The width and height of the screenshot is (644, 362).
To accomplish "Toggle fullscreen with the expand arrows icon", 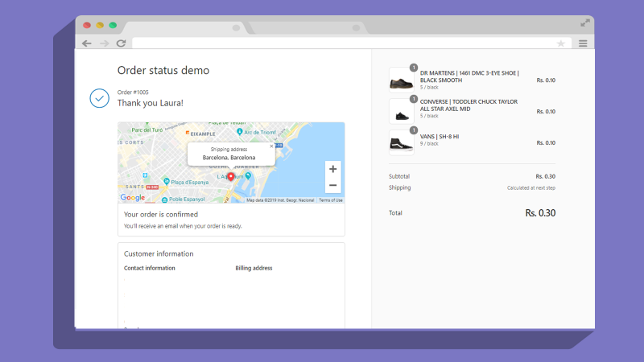I will click(x=585, y=23).
